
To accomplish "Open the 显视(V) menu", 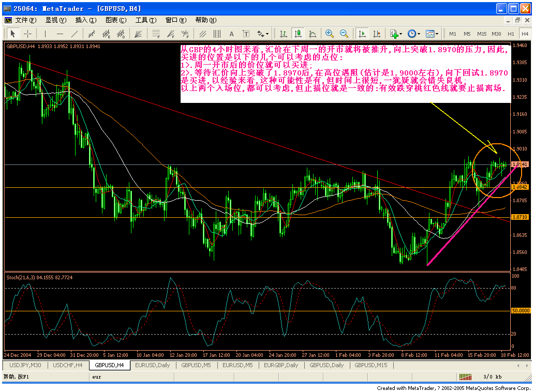I will tap(56, 20).
